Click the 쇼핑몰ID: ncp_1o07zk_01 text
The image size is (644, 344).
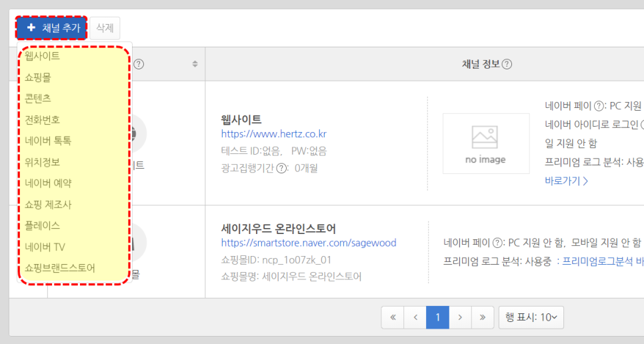(x=276, y=260)
